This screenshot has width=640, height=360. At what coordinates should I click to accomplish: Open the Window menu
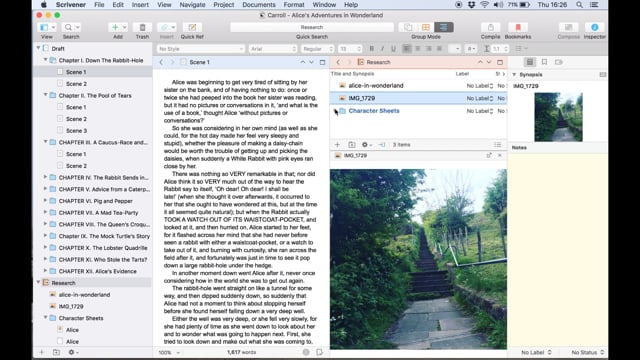[x=324, y=5]
